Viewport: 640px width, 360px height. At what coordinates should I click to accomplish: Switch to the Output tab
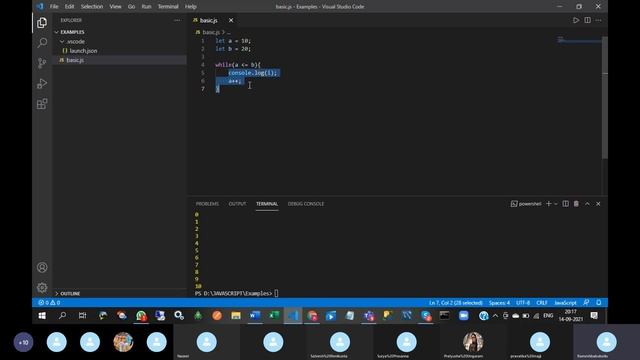(237, 204)
